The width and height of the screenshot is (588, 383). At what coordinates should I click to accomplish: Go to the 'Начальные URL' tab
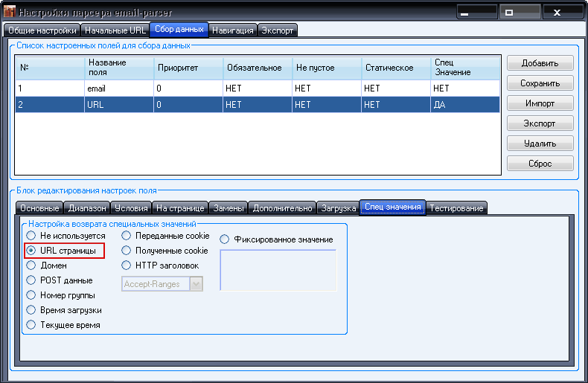pyautogui.click(x=115, y=30)
